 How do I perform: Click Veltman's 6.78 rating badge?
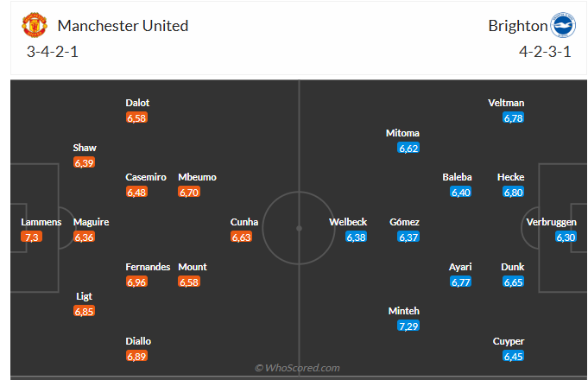[x=513, y=117]
